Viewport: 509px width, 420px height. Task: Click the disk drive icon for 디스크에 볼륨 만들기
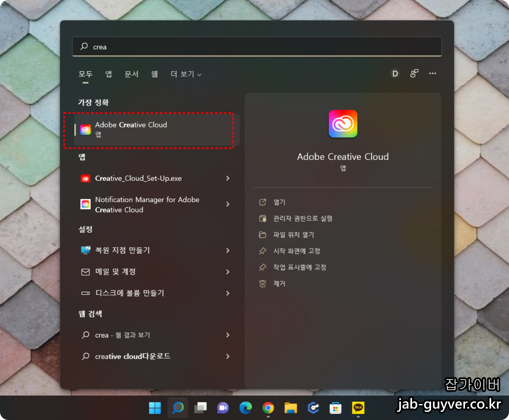85,293
